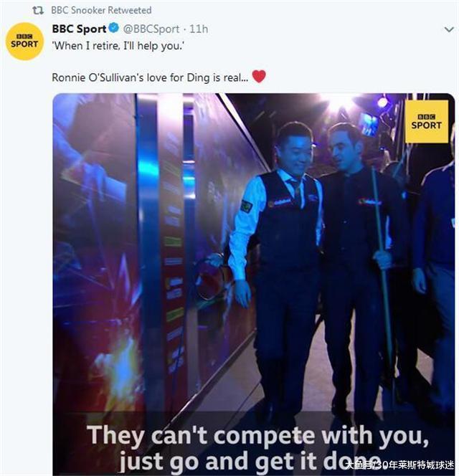The width and height of the screenshot is (459, 476).
Task: Click the video subtitle caption text
Action: pyautogui.click(x=258, y=448)
